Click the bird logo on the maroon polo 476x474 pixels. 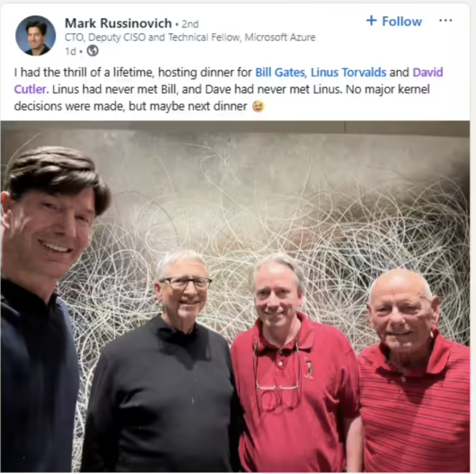click(x=309, y=367)
